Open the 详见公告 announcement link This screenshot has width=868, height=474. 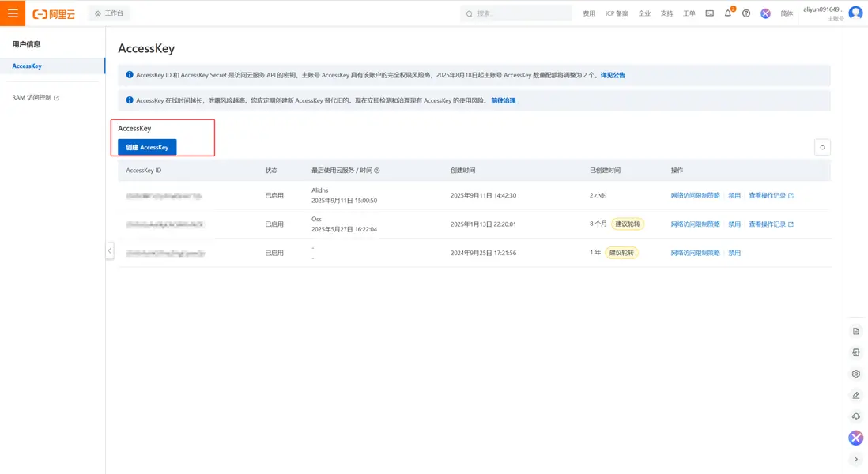click(613, 75)
